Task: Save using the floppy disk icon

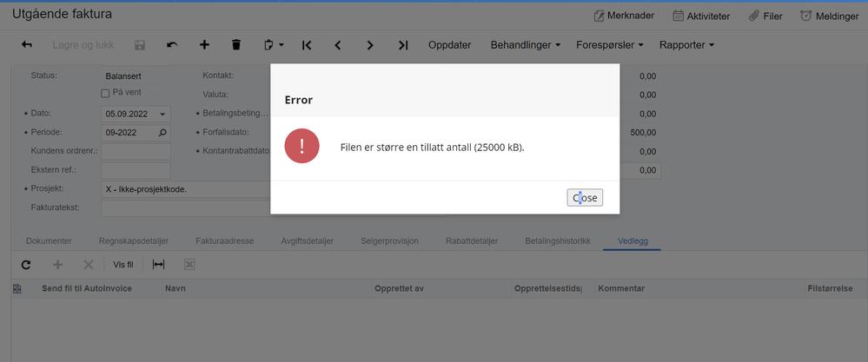Action: pyautogui.click(x=140, y=45)
